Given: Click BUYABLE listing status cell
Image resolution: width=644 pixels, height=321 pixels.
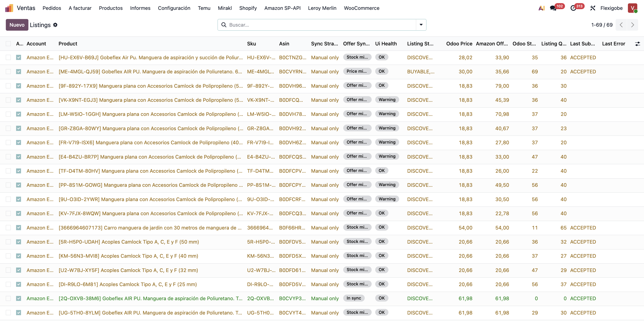Looking at the screenshot, I should point(421,72).
